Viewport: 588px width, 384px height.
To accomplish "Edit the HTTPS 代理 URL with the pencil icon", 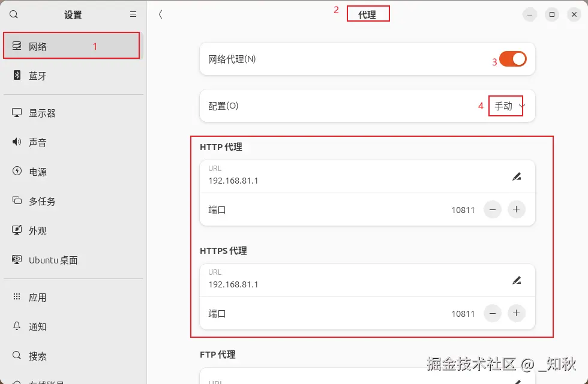I will click(x=517, y=281).
